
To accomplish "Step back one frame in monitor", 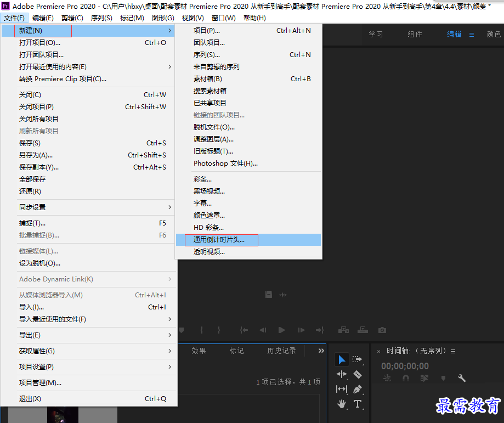I will point(263,330).
